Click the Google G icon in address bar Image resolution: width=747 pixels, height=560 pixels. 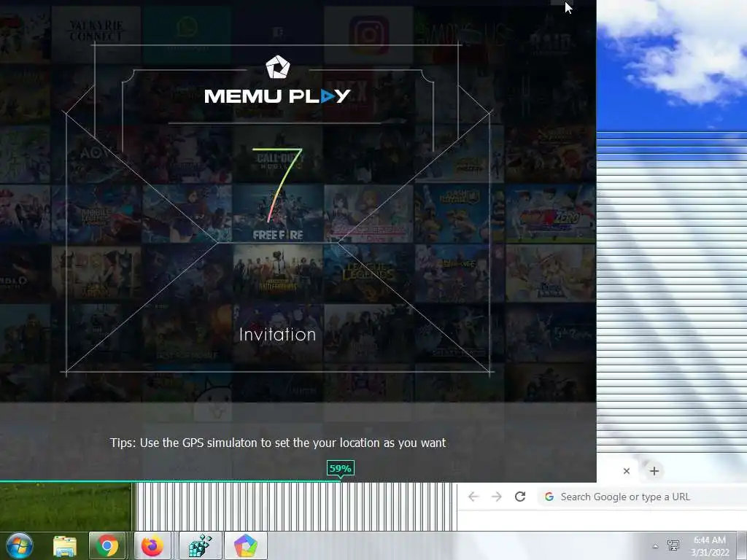point(549,497)
